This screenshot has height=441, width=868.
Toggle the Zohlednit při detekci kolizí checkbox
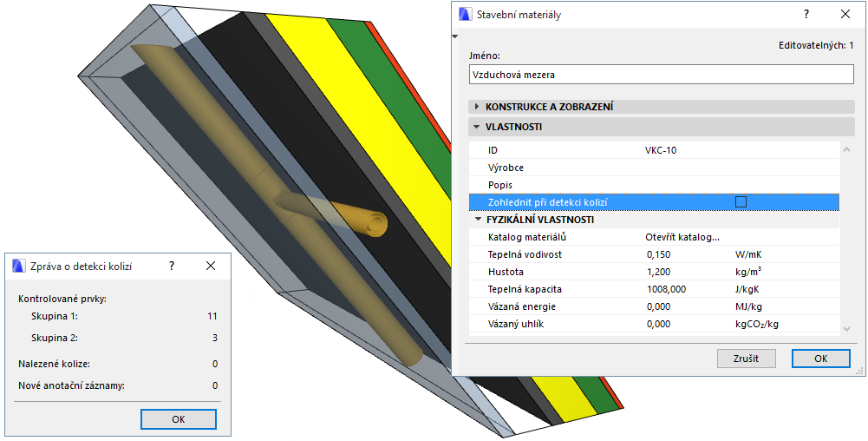741,202
